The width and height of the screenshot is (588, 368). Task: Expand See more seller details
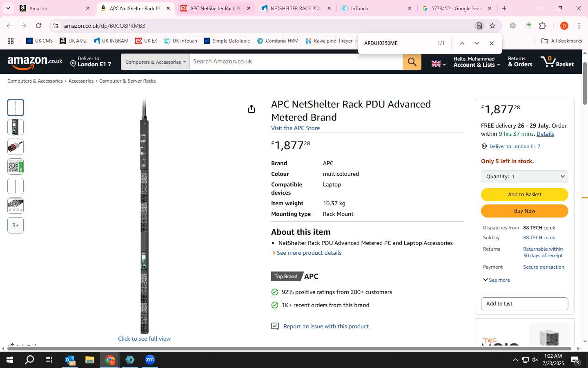pos(497,280)
